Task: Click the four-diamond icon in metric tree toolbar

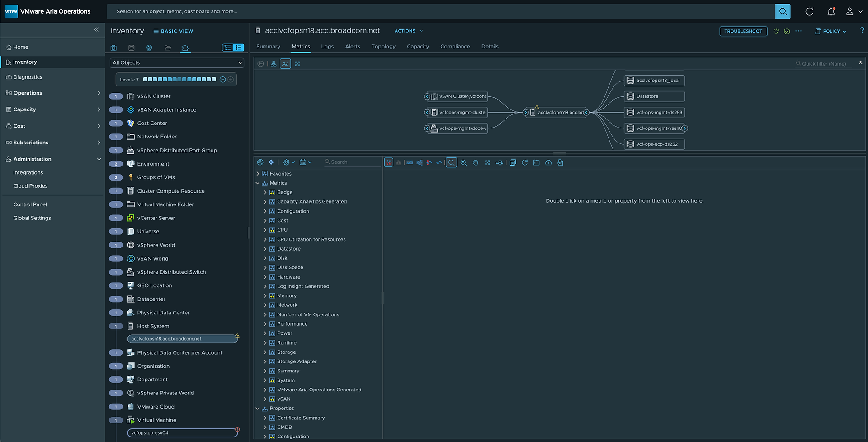Action: [x=271, y=162]
